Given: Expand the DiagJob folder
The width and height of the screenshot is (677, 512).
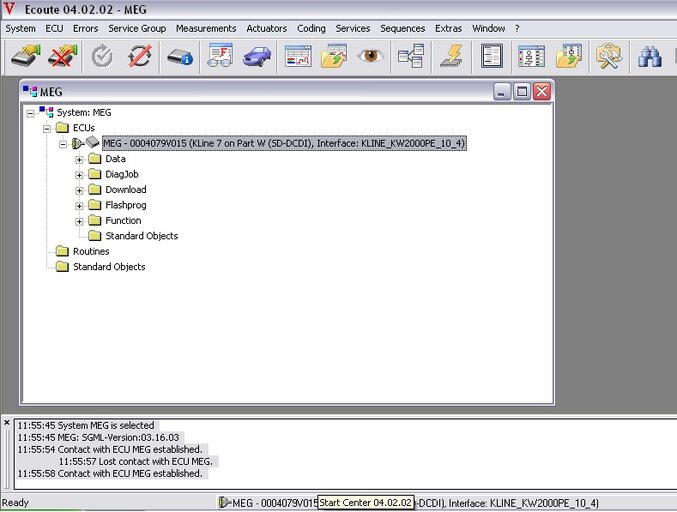Looking at the screenshot, I should coord(79,175).
